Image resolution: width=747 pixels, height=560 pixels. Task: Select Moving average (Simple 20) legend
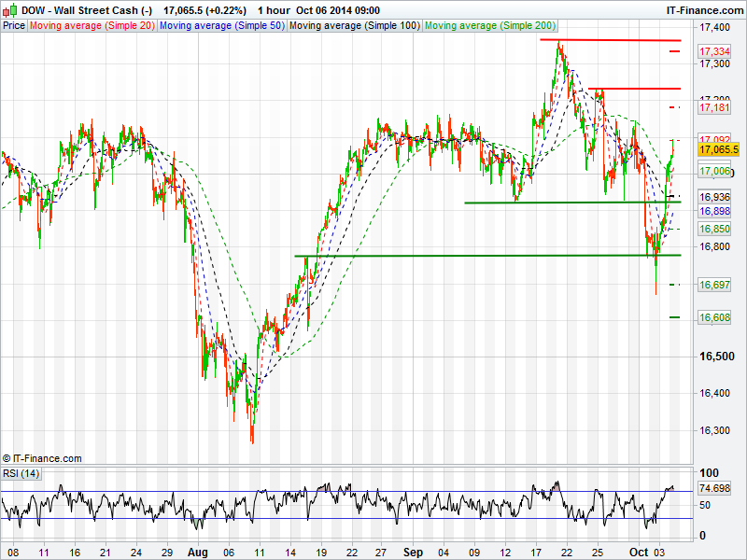pos(92,26)
